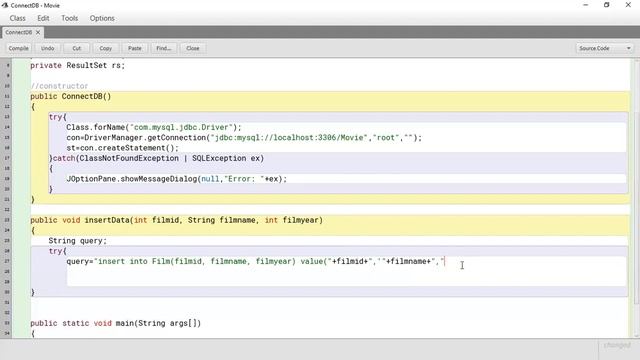Image resolution: width=640 pixels, height=360 pixels.
Task: Click the 'Class.forName' line
Action: pos(154,127)
